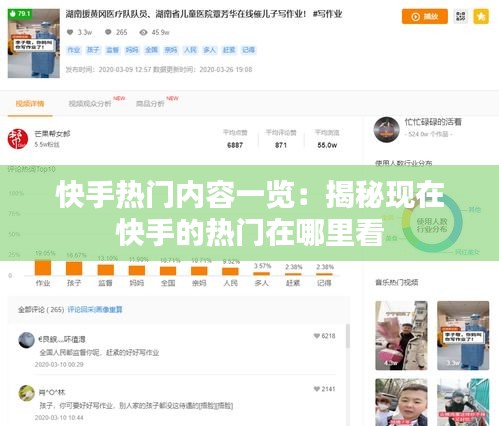This screenshot has width=499, height=426.
Task: Click the heart likes icon showing 3.3w
Action: click(x=70, y=32)
